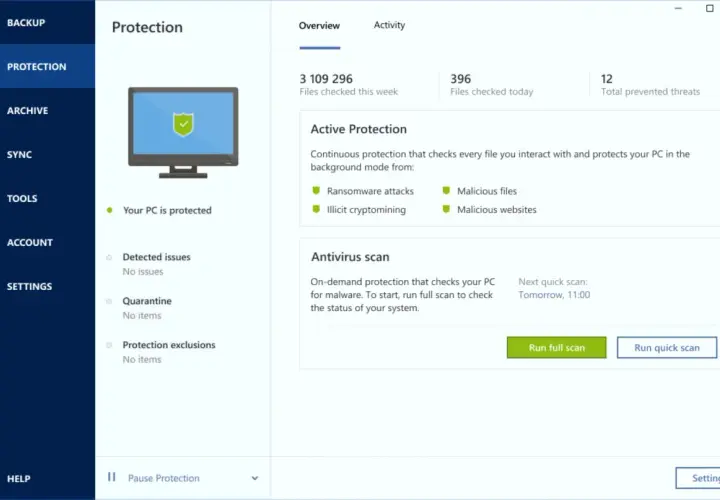Click the protected monitor shield illustration
This screenshot has width=720, height=500.
183,132
